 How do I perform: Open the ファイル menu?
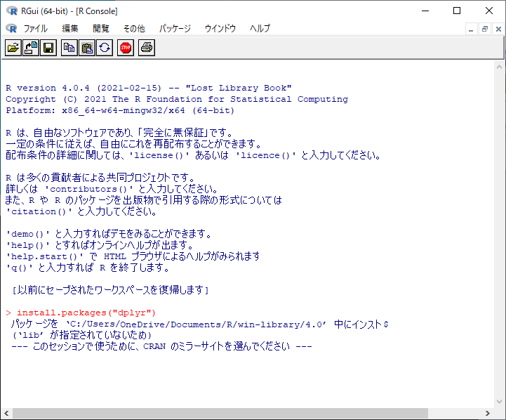point(36,28)
